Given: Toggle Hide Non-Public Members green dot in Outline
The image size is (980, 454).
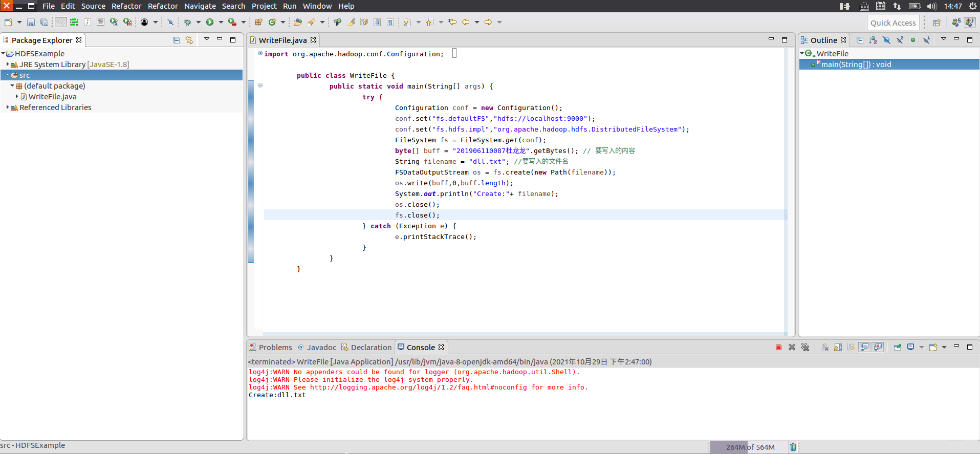Looking at the screenshot, I should [x=913, y=40].
